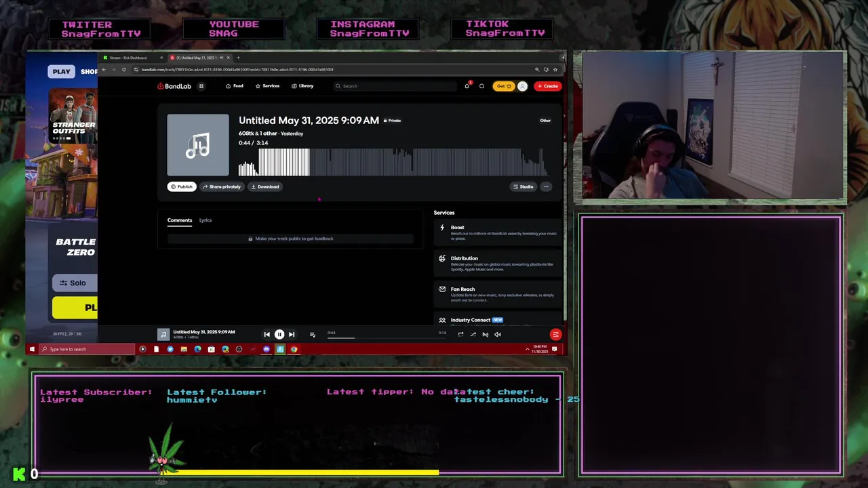Open the Distribution service

click(498, 264)
